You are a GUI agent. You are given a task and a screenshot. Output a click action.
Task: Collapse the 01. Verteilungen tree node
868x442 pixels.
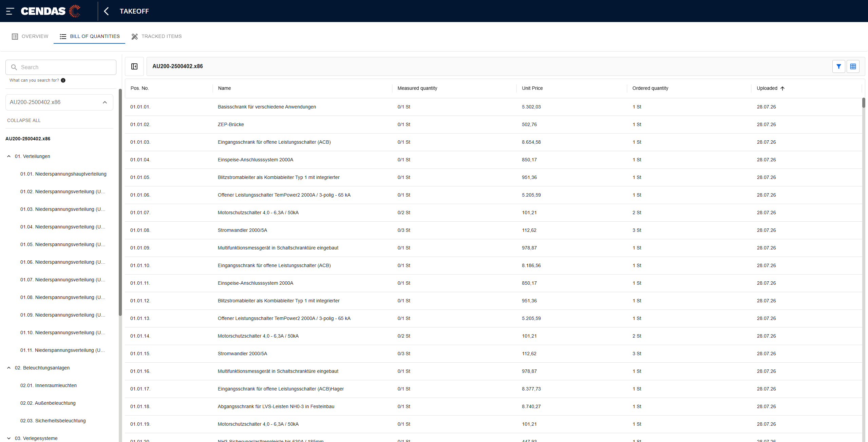9,156
